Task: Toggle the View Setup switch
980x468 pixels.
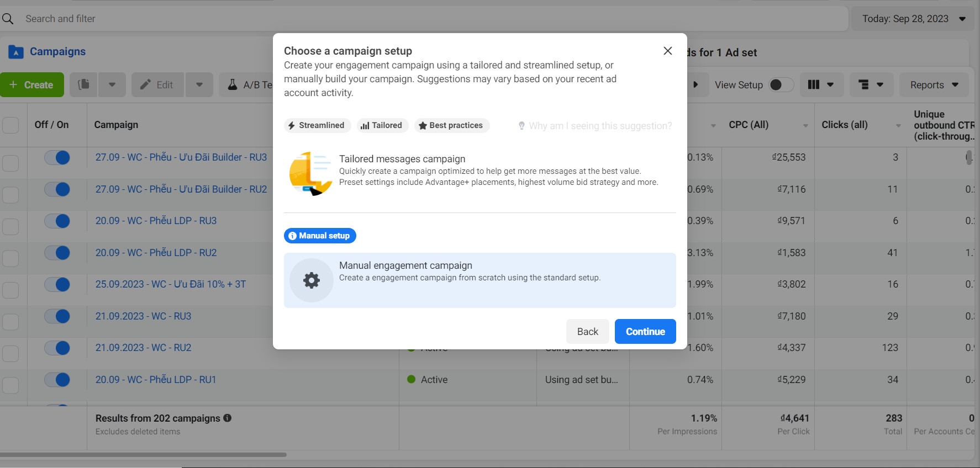Action: [x=781, y=85]
